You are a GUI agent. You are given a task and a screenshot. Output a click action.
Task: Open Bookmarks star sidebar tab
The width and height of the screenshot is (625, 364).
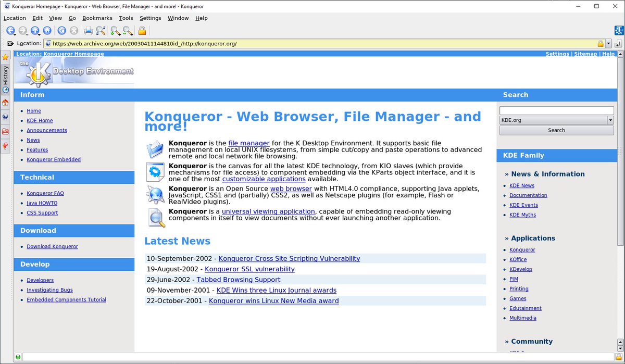(x=5, y=57)
